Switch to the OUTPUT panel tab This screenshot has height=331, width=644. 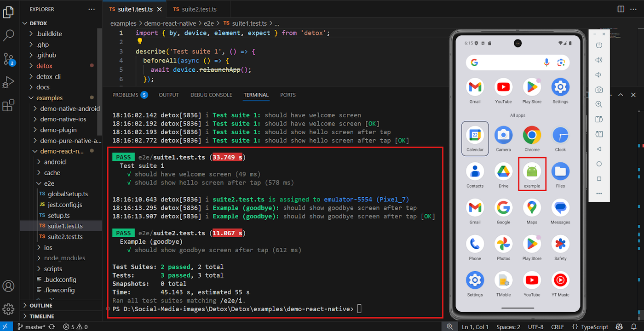pos(168,95)
